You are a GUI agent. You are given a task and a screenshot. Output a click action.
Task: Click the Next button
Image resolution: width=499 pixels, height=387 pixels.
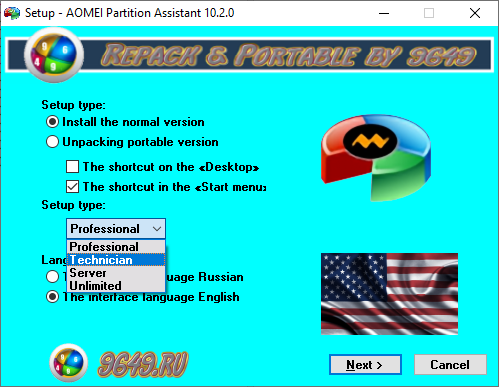[365, 365]
